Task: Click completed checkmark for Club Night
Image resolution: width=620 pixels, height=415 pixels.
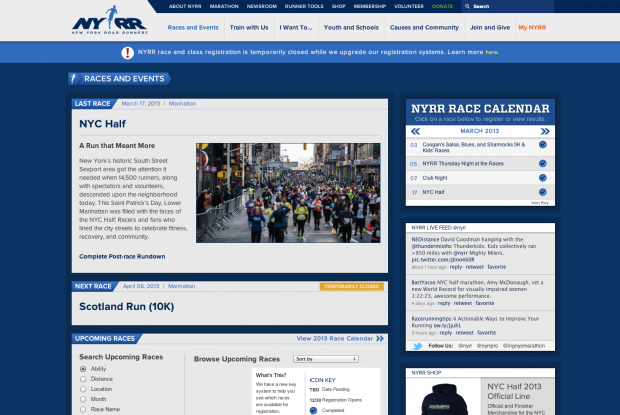Action: pos(542,178)
